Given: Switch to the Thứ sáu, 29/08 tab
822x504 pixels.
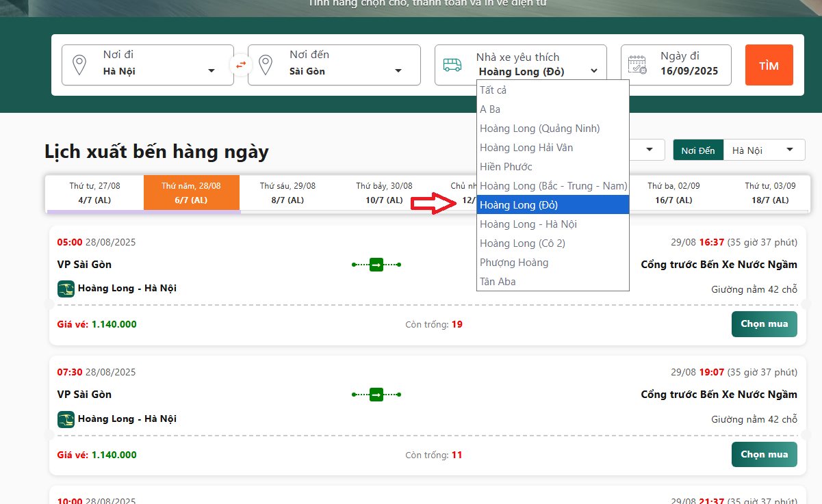Looking at the screenshot, I should [287, 193].
